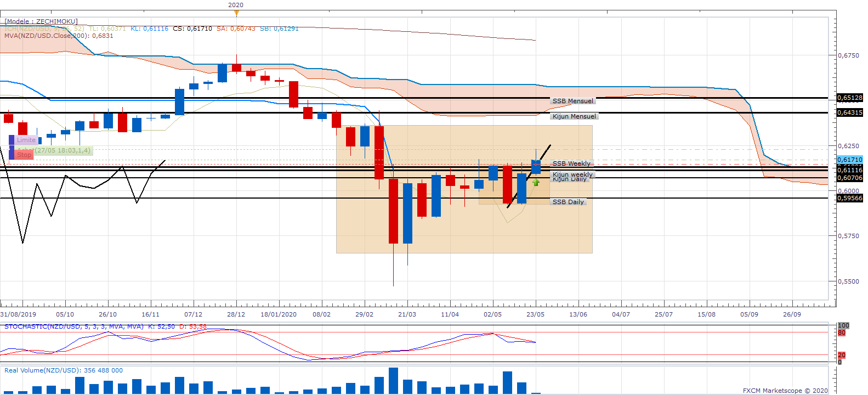This screenshot has width=868, height=395.
Task: Select the red Stop order label
Action: (24, 155)
